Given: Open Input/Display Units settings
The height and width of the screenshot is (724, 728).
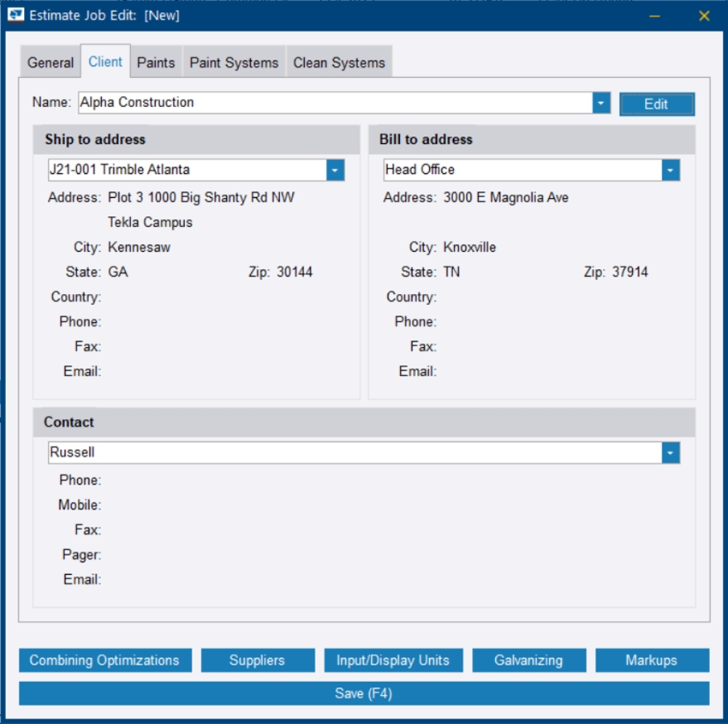Looking at the screenshot, I should pyautogui.click(x=393, y=661).
